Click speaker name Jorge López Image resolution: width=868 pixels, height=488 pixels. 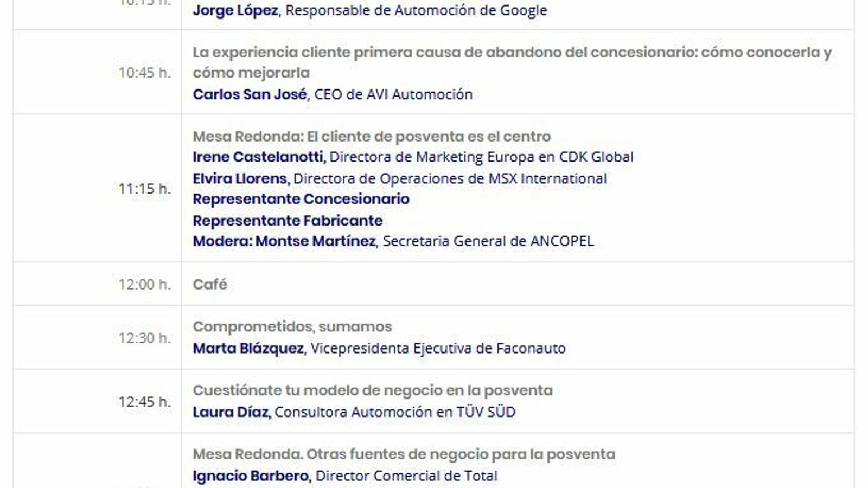[x=235, y=10]
